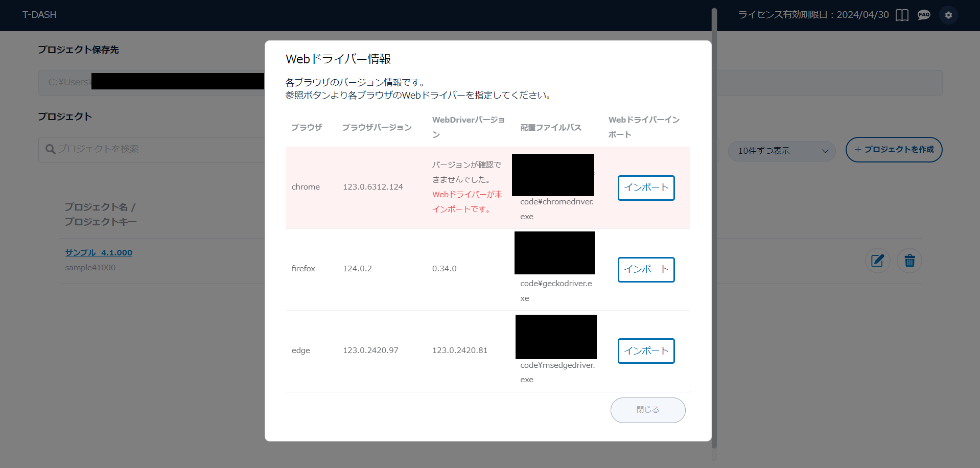The height and width of the screenshot is (468, 980).
Task: Click the chrome row browser name
Action: tap(306, 187)
